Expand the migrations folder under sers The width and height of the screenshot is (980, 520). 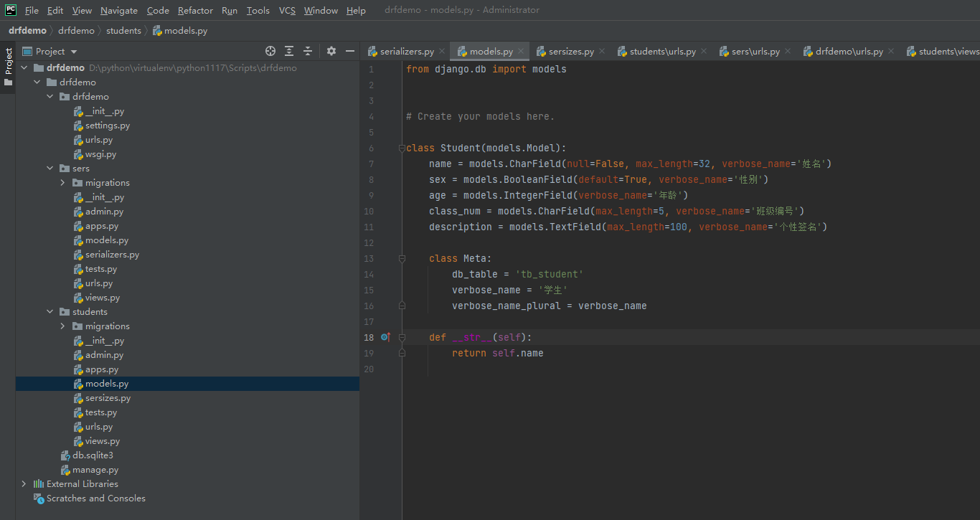pyautogui.click(x=63, y=183)
